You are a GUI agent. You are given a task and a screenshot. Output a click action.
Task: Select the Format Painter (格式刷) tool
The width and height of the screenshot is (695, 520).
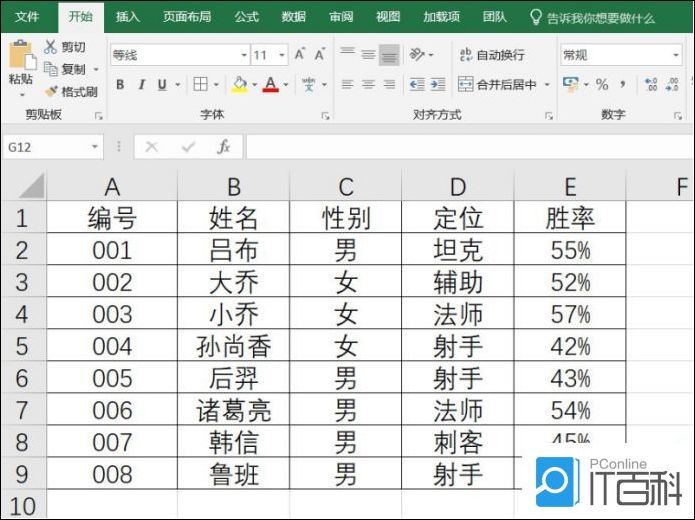[x=71, y=92]
